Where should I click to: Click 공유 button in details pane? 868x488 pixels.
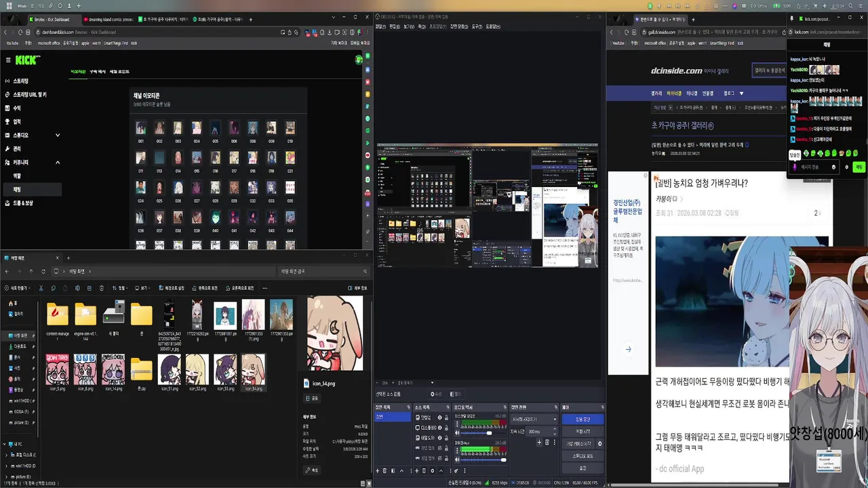point(313,399)
